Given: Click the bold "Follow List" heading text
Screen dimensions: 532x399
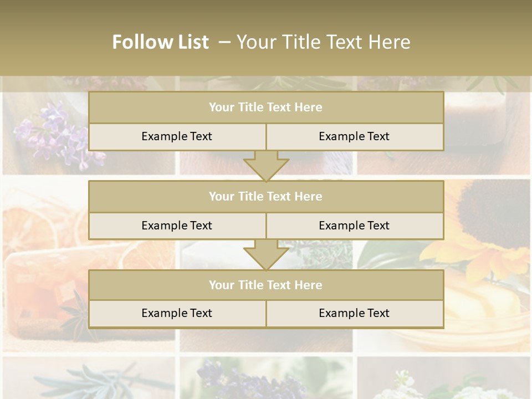Looking at the screenshot, I should [160, 42].
